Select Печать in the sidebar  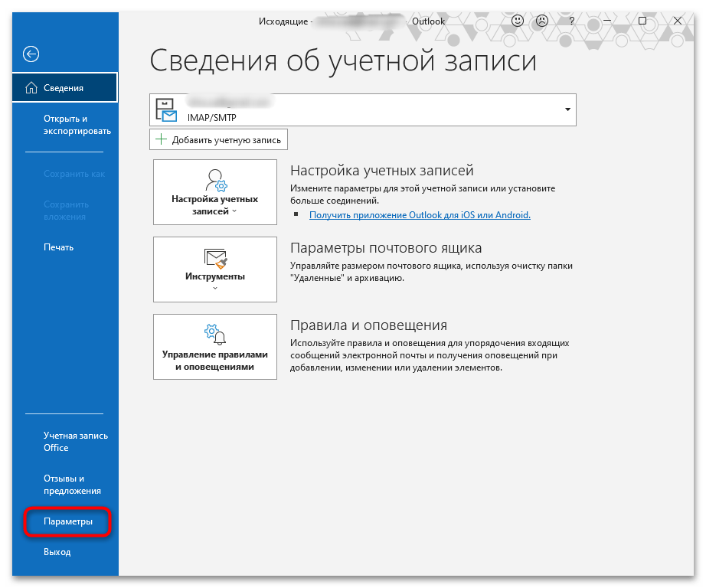pyautogui.click(x=59, y=247)
